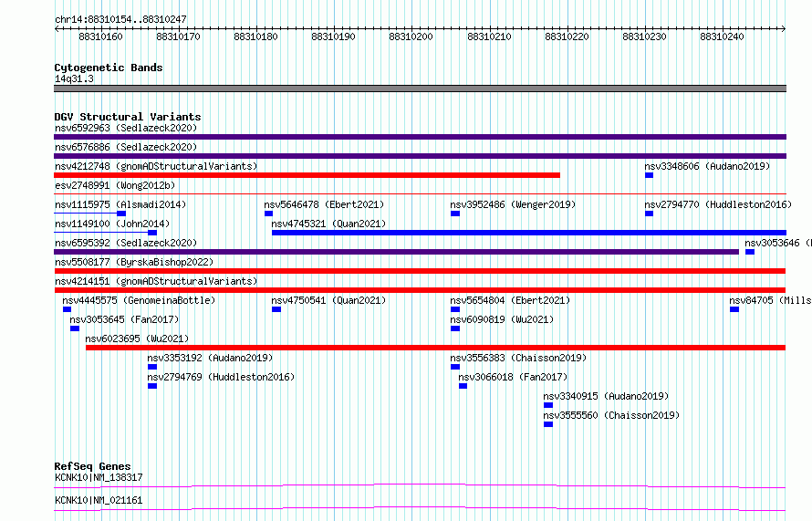812x521 pixels.
Task: Open nsv1149100 (John2014) variant
Action: 112,224
